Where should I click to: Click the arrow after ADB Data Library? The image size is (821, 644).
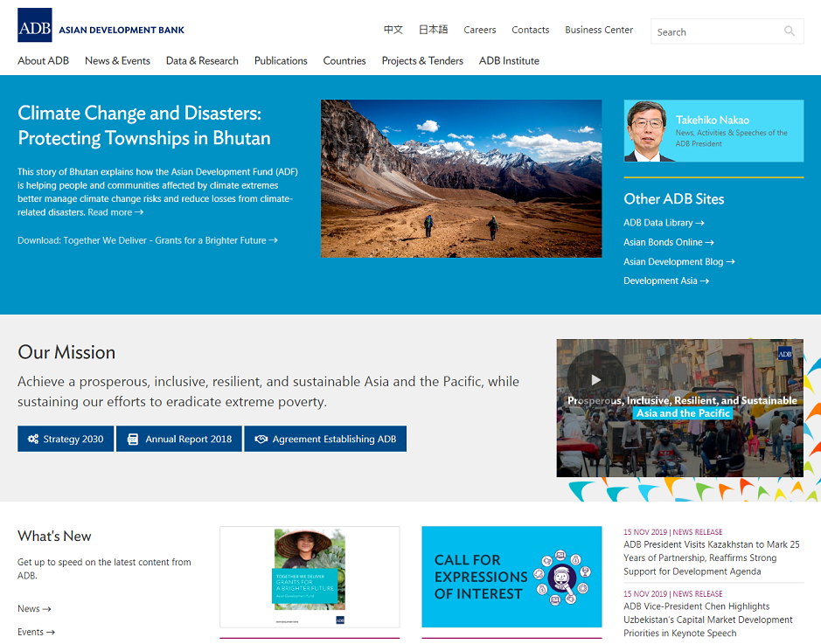(699, 223)
